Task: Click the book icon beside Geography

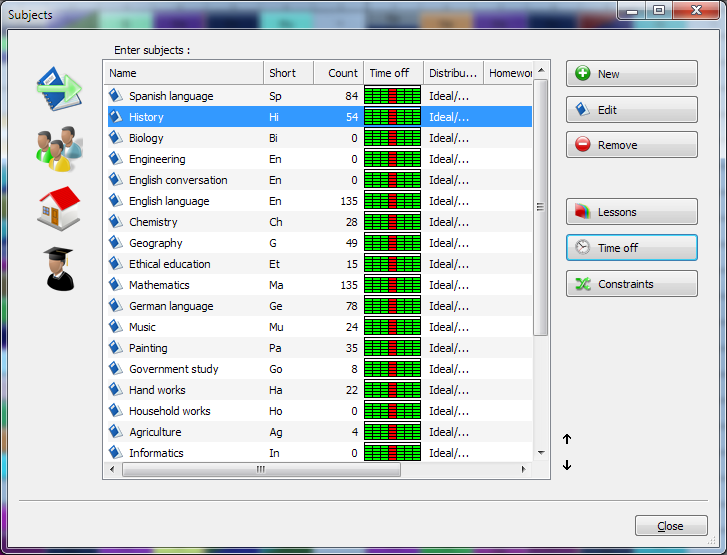Action: click(115, 243)
